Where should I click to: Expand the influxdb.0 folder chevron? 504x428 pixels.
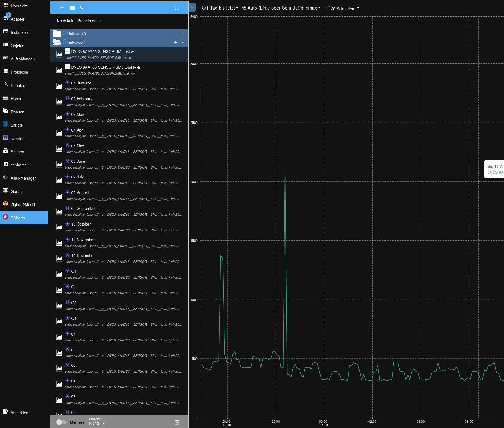[183, 34]
